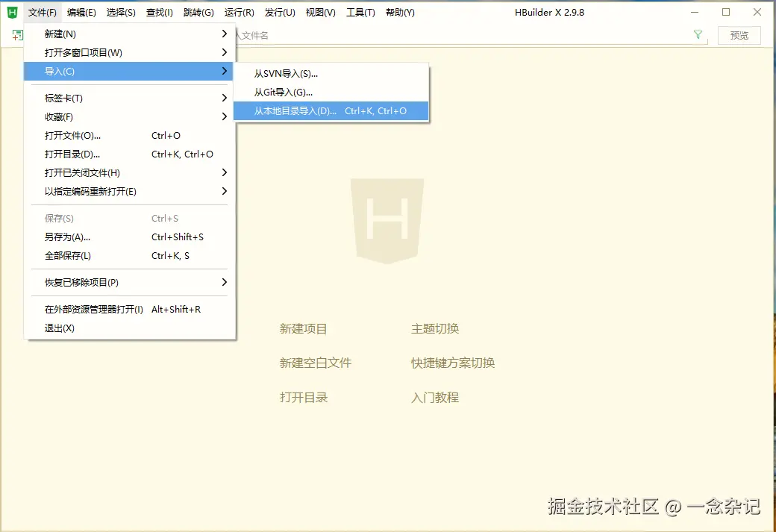Click the 快捷键方案切换 link
Screen dimensions: 776x532
[x=452, y=363]
